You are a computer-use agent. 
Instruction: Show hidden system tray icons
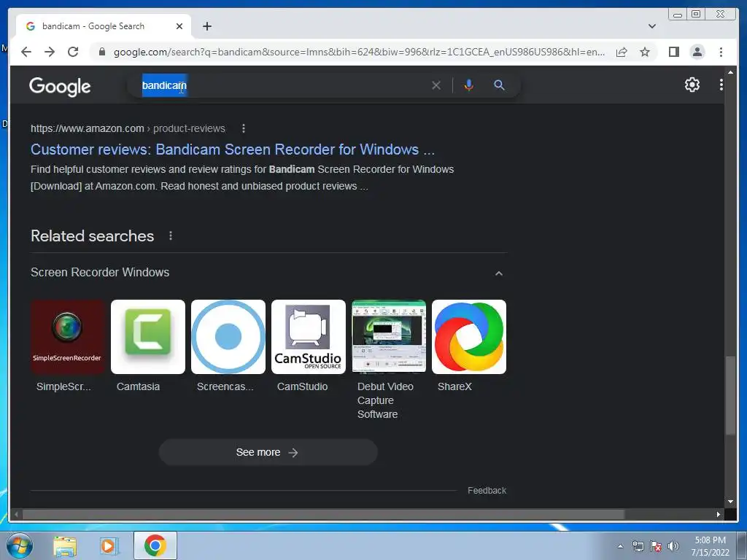(x=620, y=546)
